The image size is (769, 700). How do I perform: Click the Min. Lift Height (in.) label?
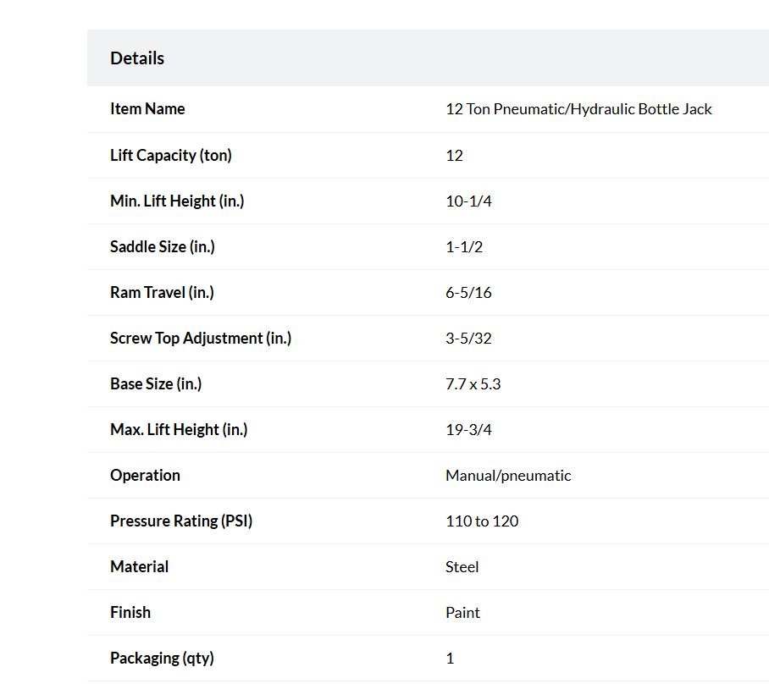[177, 201]
